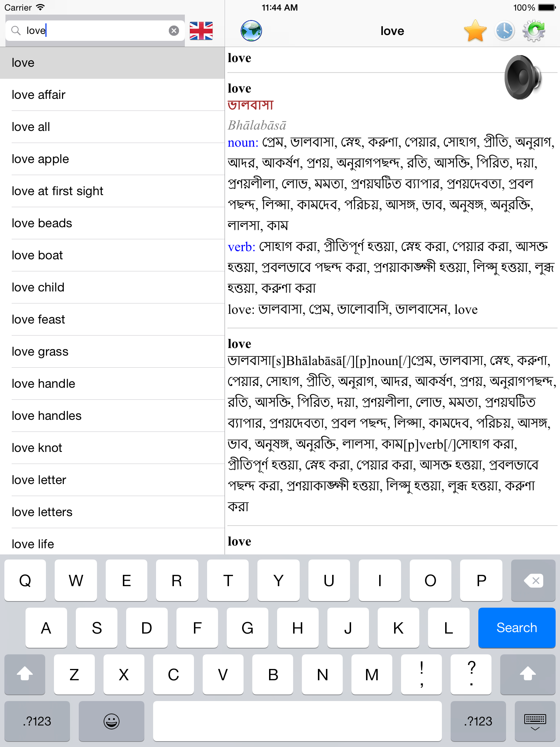The width and height of the screenshot is (560, 747).
Task: Select 'love apple' entry
Action: point(112,159)
